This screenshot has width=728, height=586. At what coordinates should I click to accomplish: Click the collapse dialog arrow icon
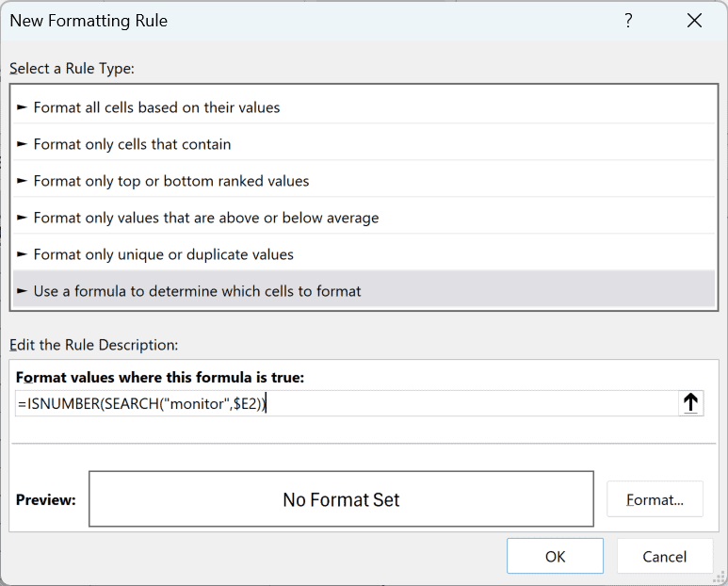point(691,403)
